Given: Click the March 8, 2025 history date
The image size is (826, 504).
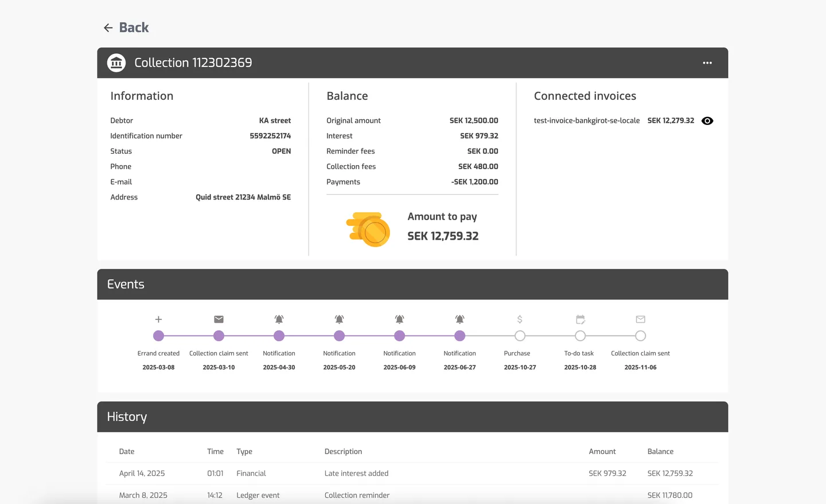Looking at the screenshot, I should click(143, 495).
